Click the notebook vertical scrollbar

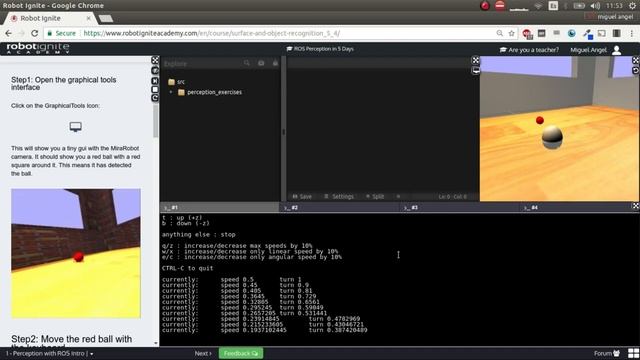(156, 121)
